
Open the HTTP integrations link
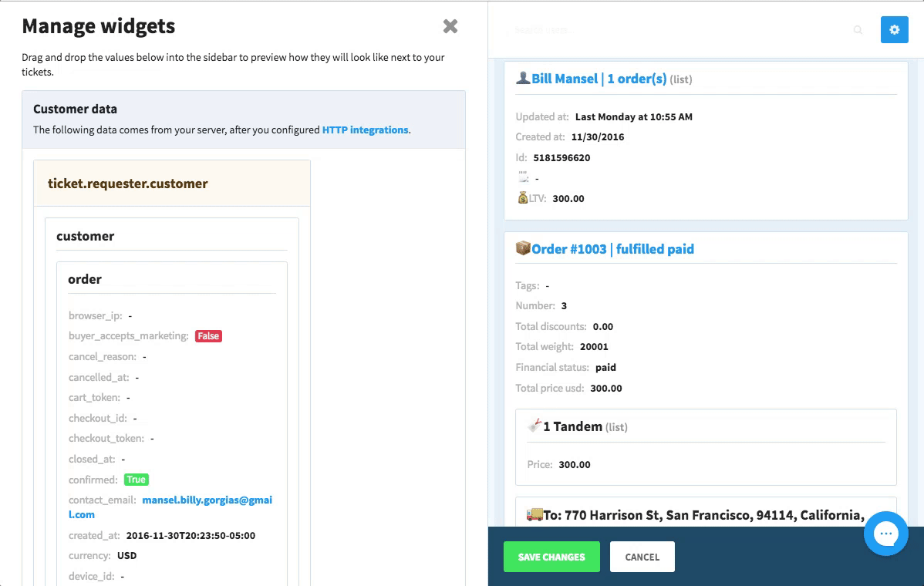point(366,130)
